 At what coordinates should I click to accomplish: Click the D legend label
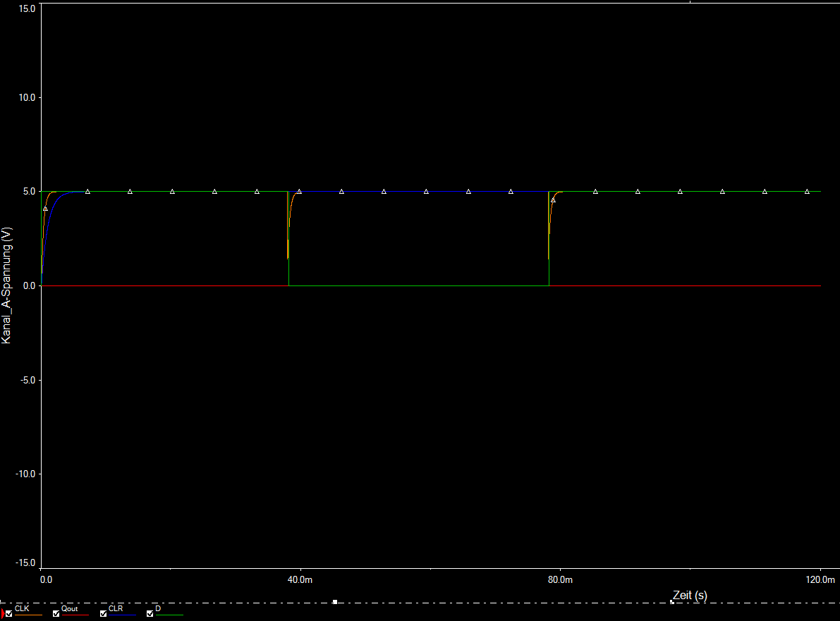pyautogui.click(x=158, y=609)
